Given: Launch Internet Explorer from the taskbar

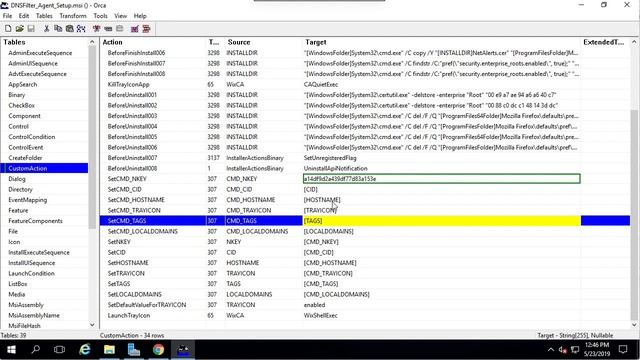Looking at the screenshot, I should pyautogui.click(x=84, y=350).
